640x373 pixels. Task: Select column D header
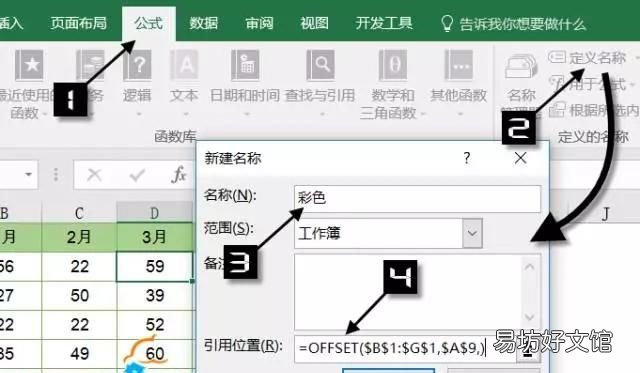point(154,213)
